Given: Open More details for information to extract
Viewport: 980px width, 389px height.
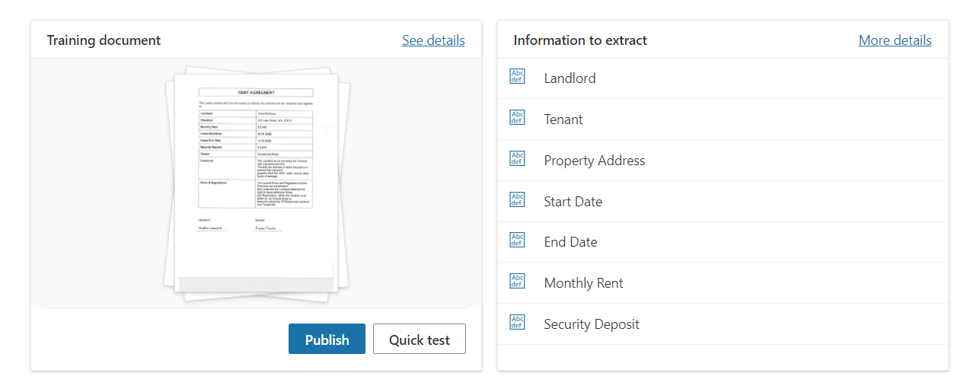Looking at the screenshot, I should [895, 40].
